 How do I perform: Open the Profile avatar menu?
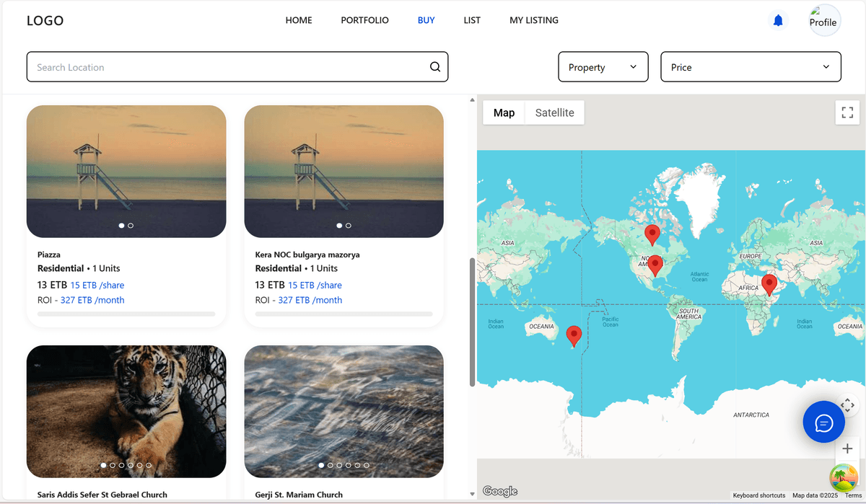[x=823, y=21]
